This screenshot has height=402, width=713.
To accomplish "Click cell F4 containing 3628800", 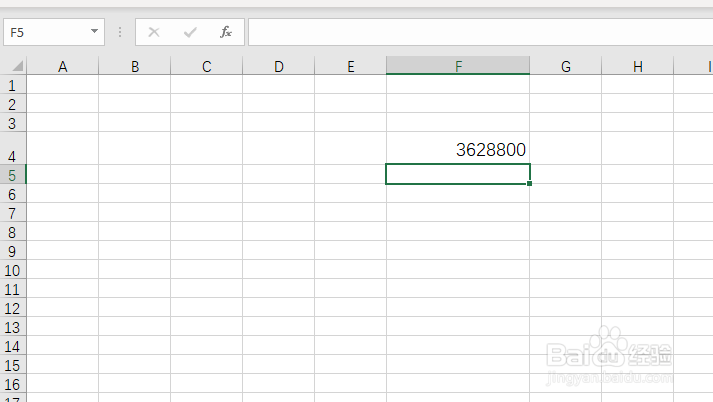I will point(458,149).
